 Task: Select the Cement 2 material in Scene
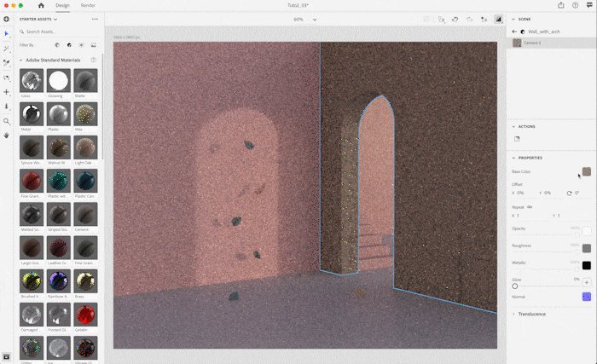[x=533, y=42]
